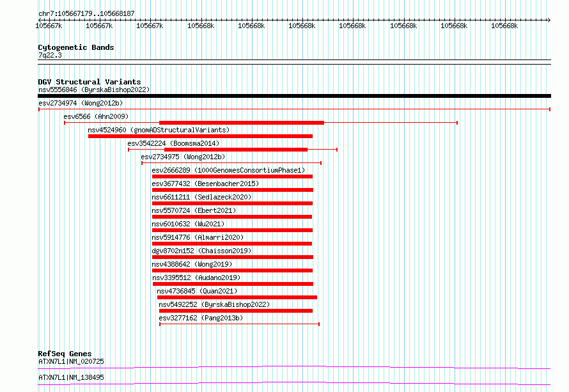Image resolution: width=569 pixels, height=392 pixels.
Task: Click the Cytogenetic Bands track title
Action: (76, 47)
